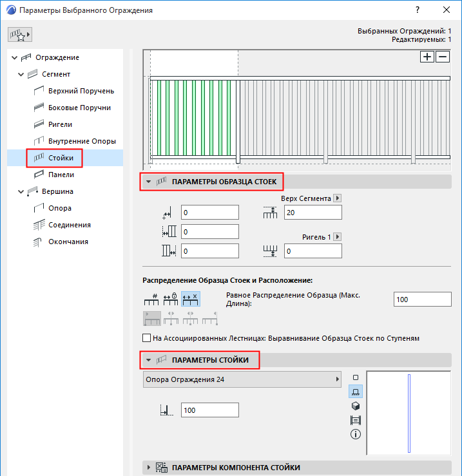
Task: Click the top offset icon beside value 20
Action: click(270, 213)
